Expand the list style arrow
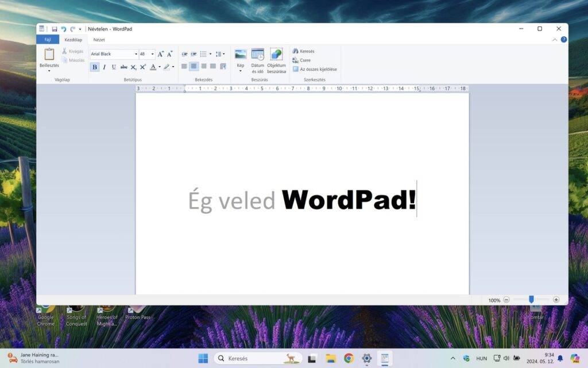The height and width of the screenshot is (368, 588). [x=210, y=55]
